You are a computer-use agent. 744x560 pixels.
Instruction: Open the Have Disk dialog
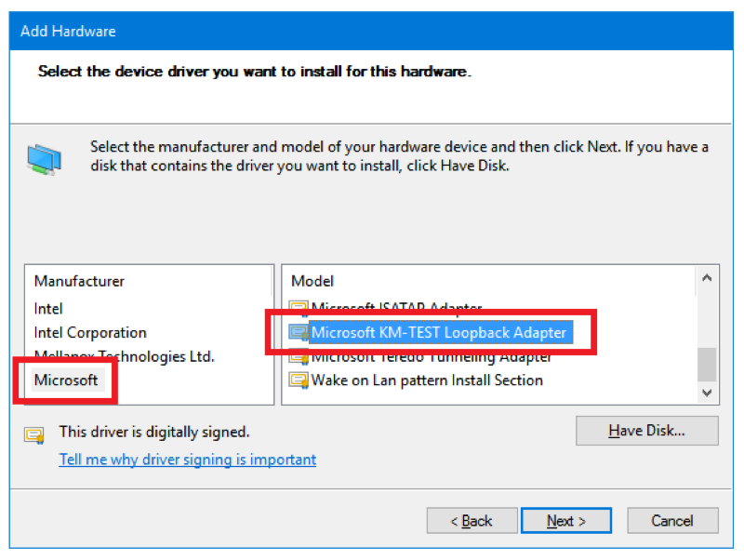[x=646, y=431]
